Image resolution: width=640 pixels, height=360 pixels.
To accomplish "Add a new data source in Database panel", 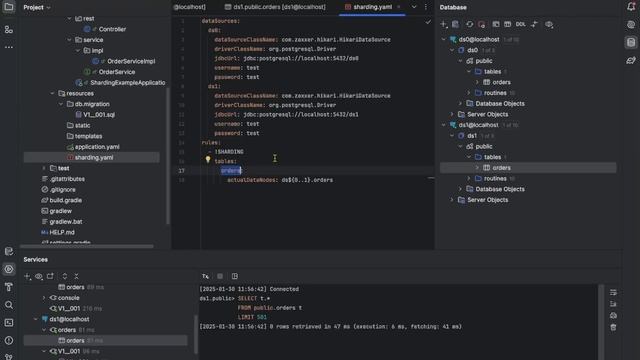I will coord(444,24).
